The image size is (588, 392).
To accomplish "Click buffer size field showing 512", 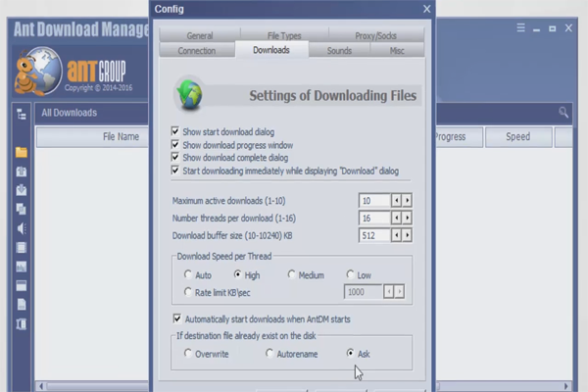I will click(x=374, y=235).
